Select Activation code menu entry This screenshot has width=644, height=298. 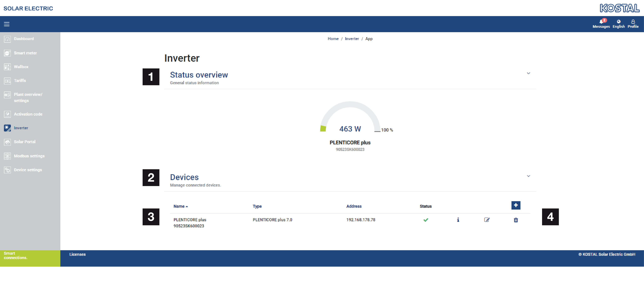pyautogui.click(x=28, y=114)
